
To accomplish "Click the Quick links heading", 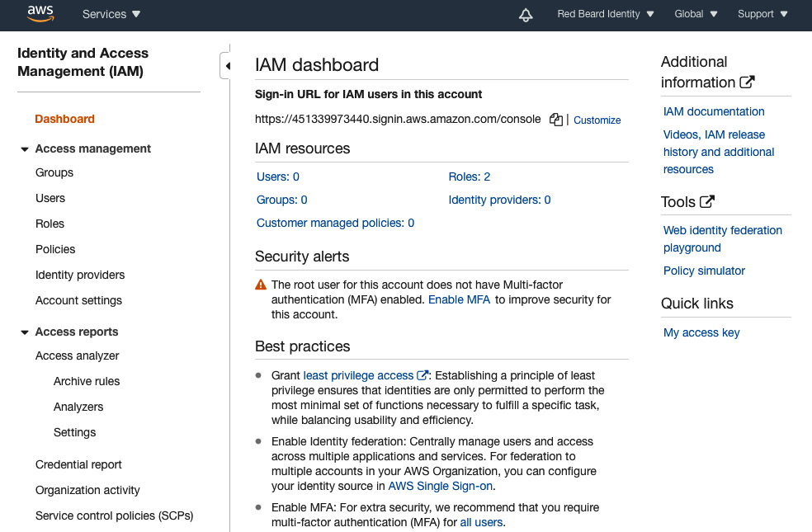I will 697,304.
